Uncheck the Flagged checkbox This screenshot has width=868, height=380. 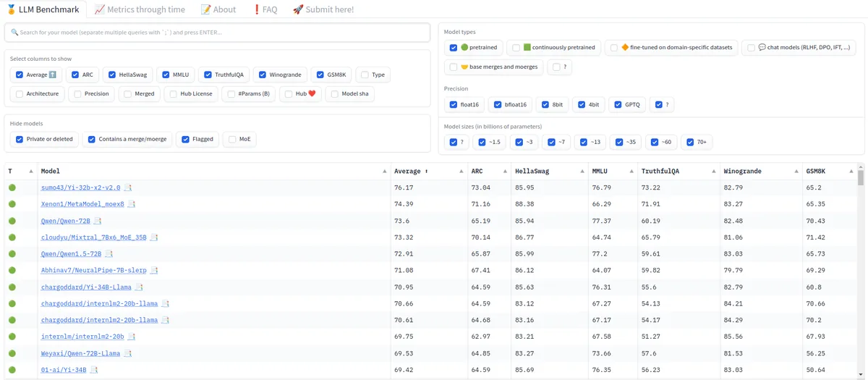pyautogui.click(x=186, y=139)
